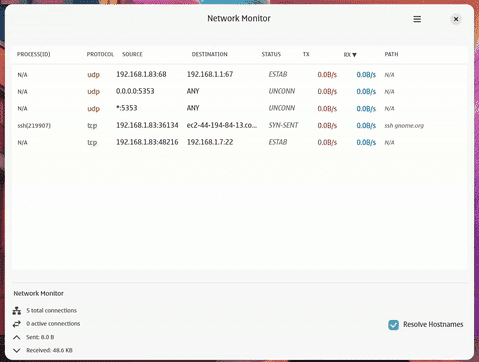This screenshot has width=479, height=362.
Task: Select source 192.168.1.83:36134
Action: 147,125
